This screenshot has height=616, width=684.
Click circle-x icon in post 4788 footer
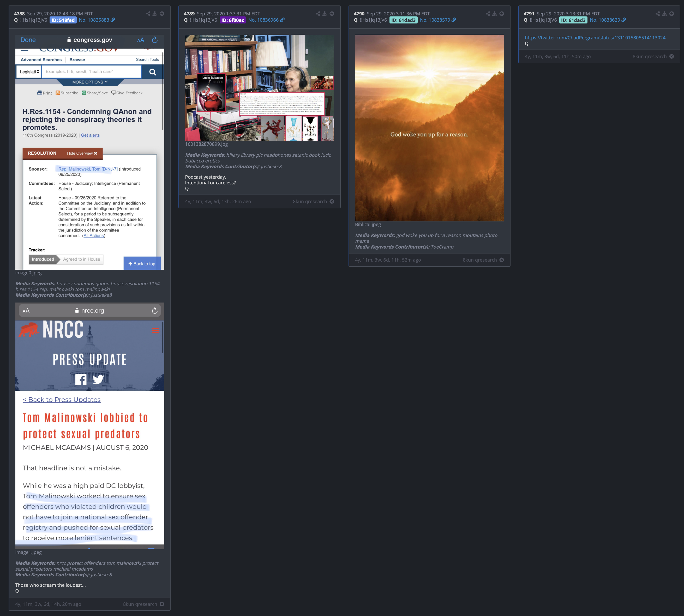tap(162, 604)
